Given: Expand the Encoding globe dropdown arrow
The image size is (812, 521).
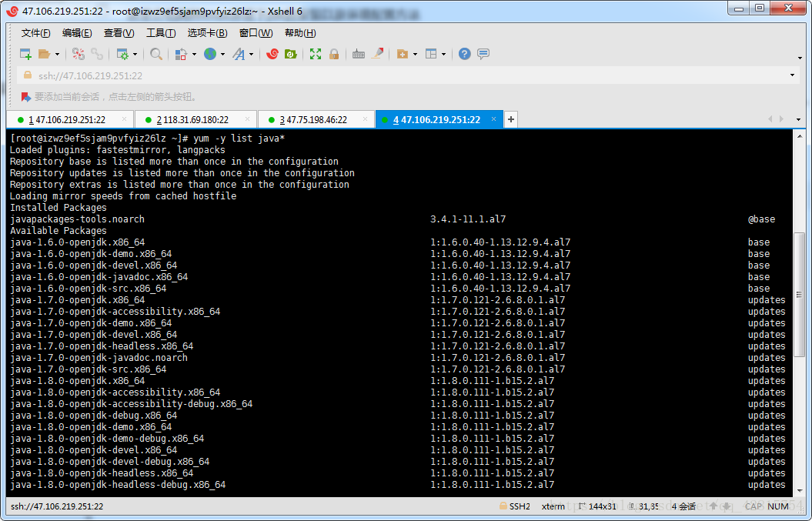Looking at the screenshot, I should [x=222, y=55].
